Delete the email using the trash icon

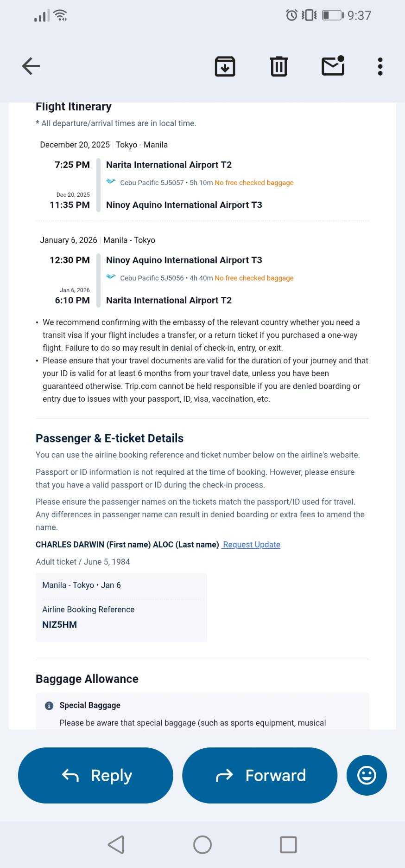[x=278, y=66]
